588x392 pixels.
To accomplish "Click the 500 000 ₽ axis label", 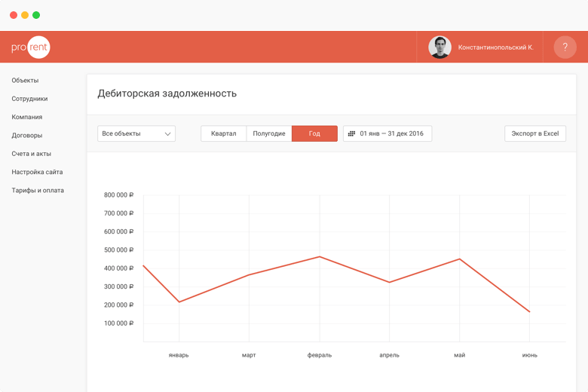I will 119,250.
